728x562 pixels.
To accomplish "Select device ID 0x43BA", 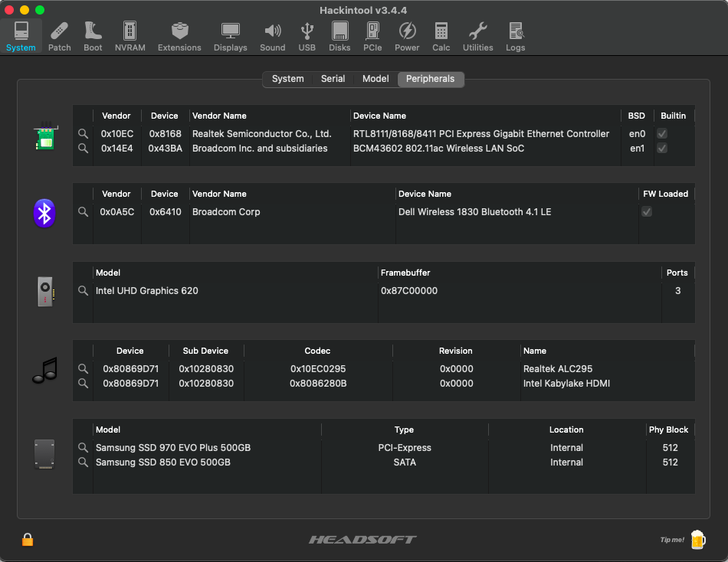I will point(166,148).
